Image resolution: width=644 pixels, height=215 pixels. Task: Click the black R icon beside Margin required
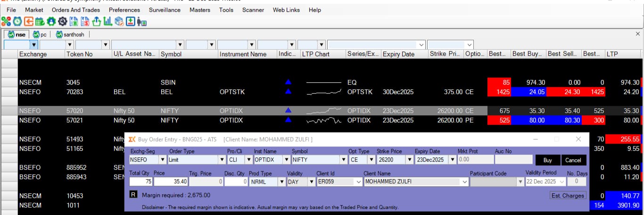point(133,195)
